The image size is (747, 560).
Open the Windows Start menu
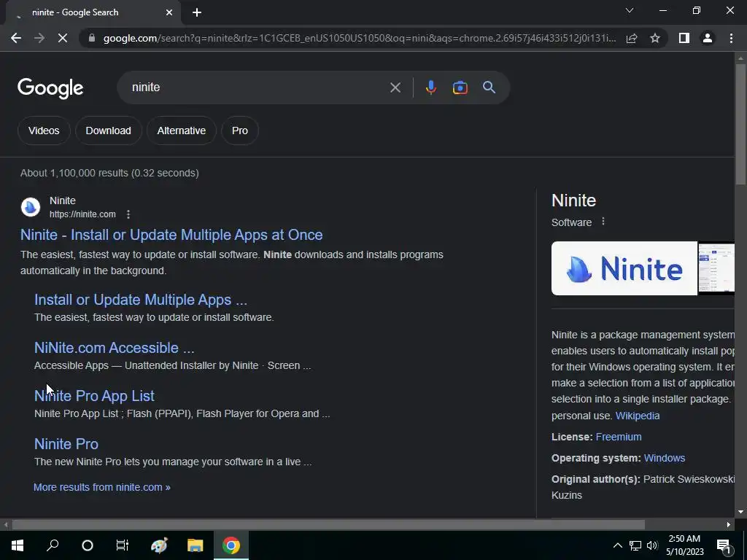coord(18,545)
